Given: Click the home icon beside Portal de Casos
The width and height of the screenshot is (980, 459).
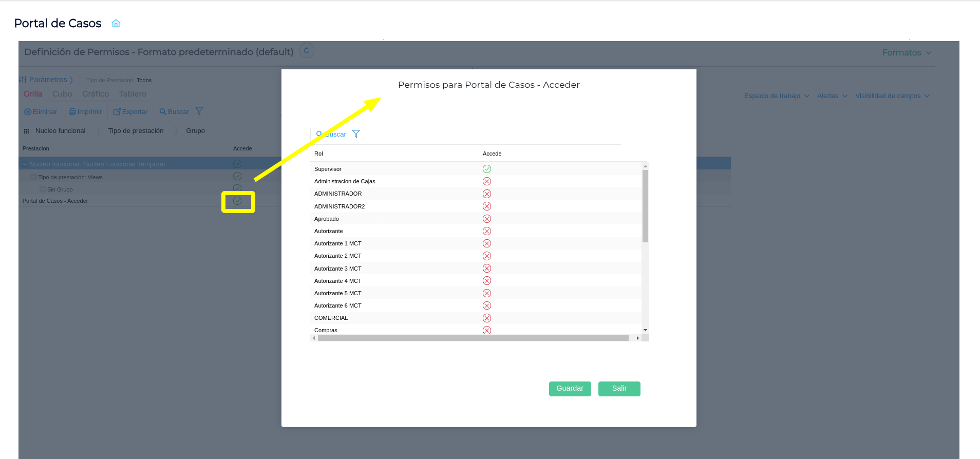Looking at the screenshot, I should (116, 24).
